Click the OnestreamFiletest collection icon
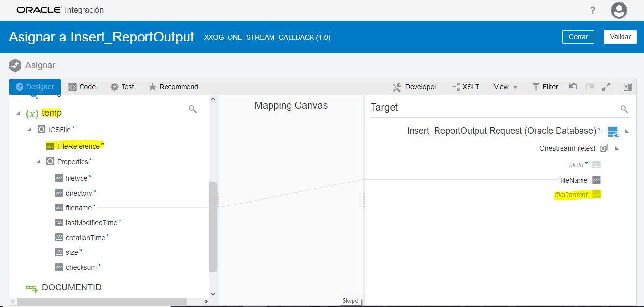This screenshot has width=644, height=307. [603, 148]
